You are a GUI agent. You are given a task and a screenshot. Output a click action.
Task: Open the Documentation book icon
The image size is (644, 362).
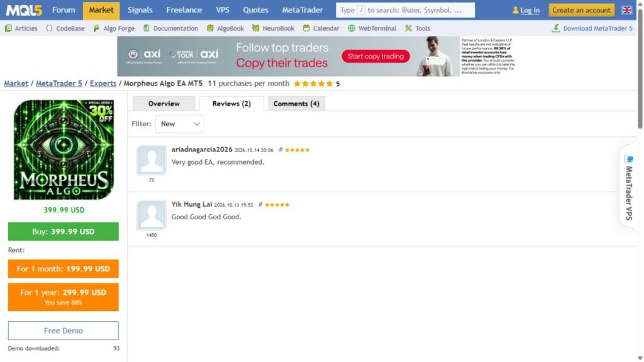[x=146, y=28]
